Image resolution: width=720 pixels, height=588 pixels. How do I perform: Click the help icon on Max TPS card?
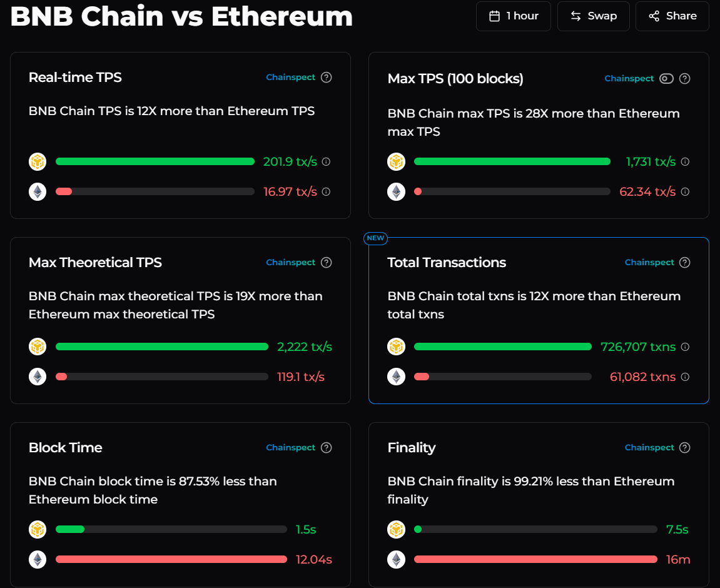coord(685,78)
